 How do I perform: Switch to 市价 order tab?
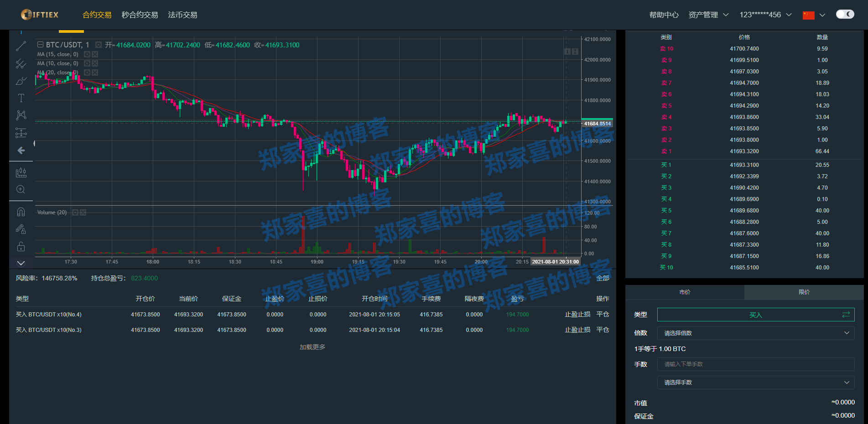(685, 292)
